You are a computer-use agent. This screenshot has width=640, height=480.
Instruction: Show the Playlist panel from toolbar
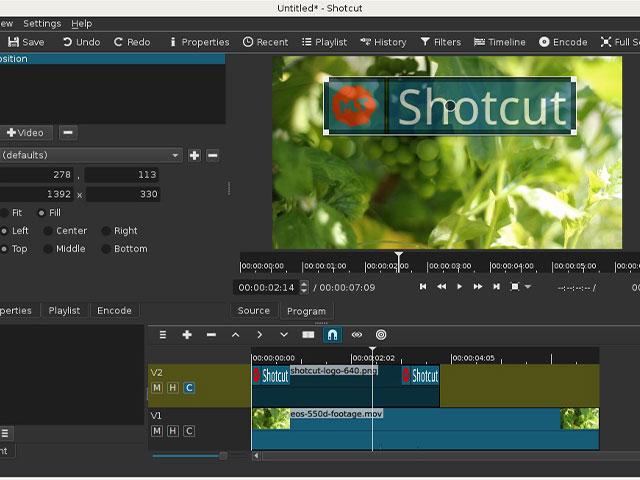[324, 42]
